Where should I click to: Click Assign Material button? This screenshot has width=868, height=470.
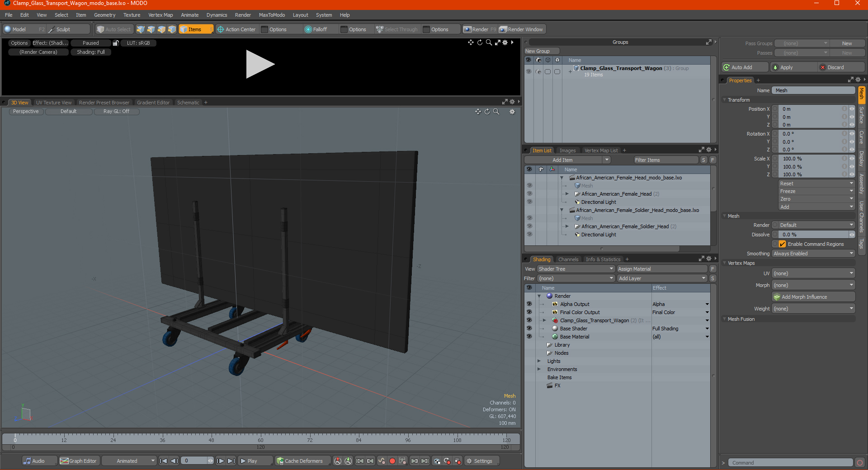click(x=662, y=269)
